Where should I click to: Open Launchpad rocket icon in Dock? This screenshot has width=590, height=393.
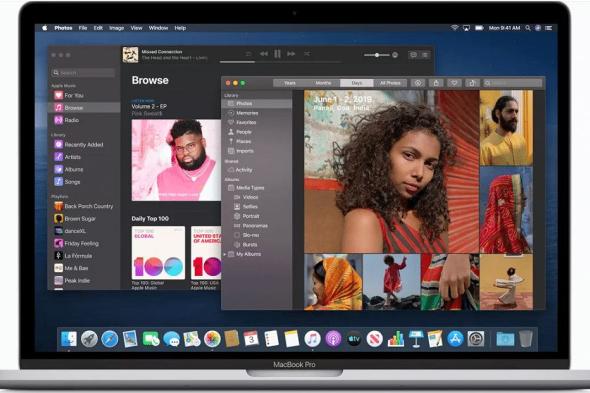[89, 339]
